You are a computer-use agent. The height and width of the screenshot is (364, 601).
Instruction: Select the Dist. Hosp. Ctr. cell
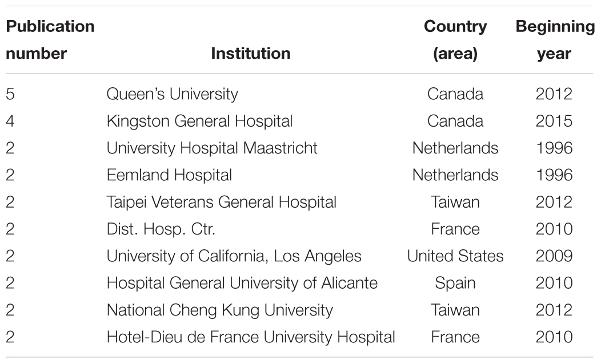161,229
